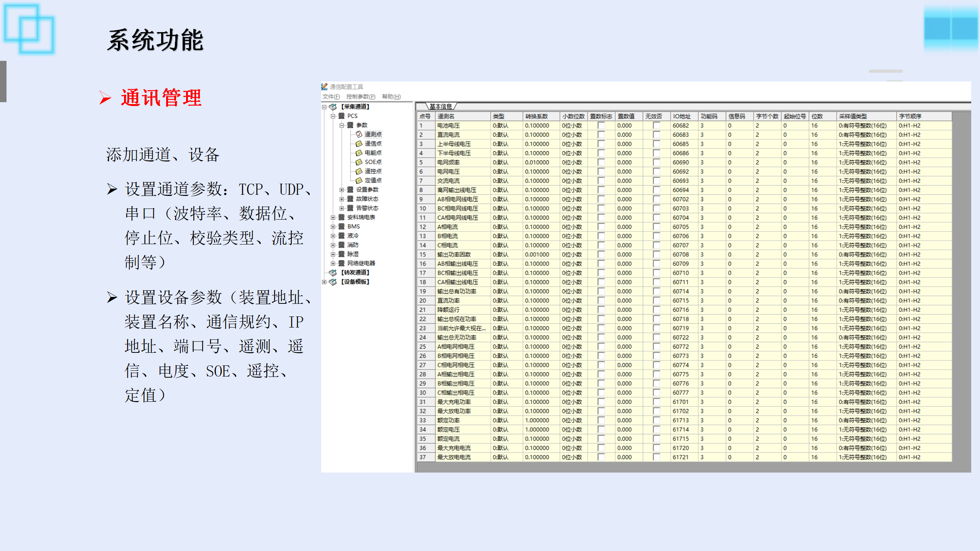Screen dimensions: 980x551
Task: Expand the 设置参数 tree node
Action: tap(342, 189)
